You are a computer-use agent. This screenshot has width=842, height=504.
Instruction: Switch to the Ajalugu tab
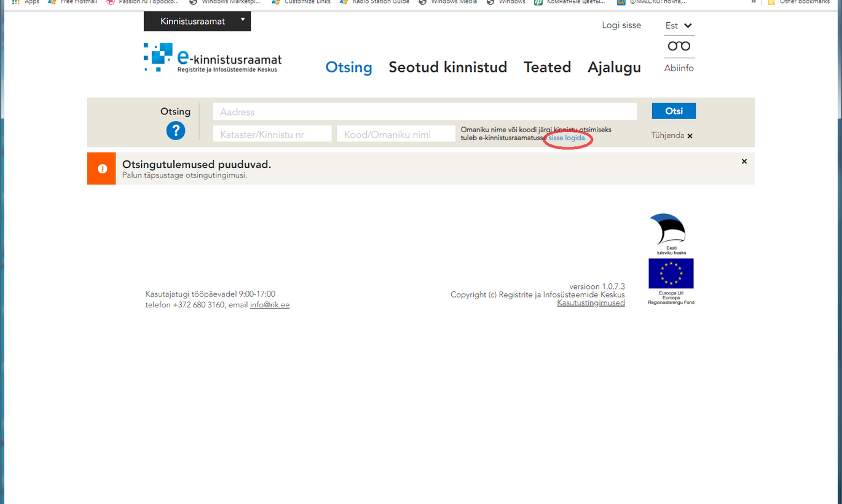click(x=614, y=67)
